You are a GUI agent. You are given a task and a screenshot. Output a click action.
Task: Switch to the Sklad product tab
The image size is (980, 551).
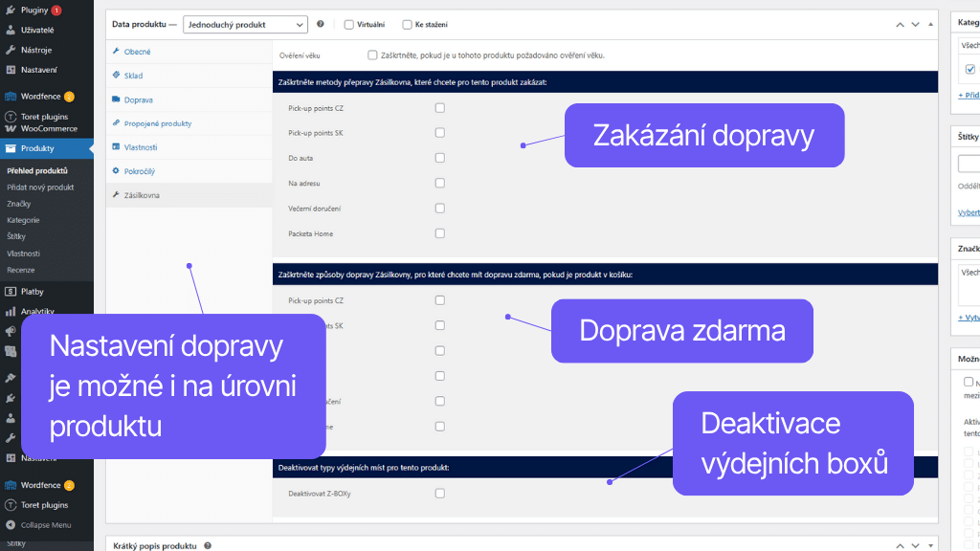tap(133, 76)
